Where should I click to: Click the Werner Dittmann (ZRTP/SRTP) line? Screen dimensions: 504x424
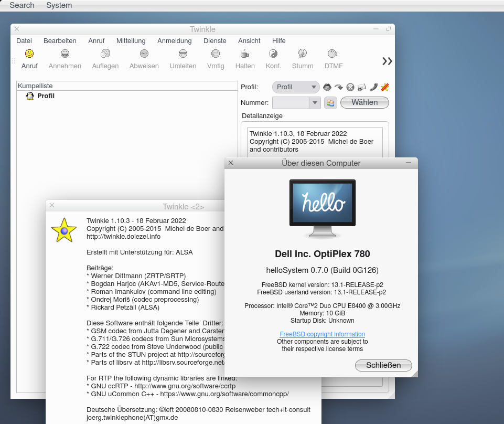click(136, 275)
